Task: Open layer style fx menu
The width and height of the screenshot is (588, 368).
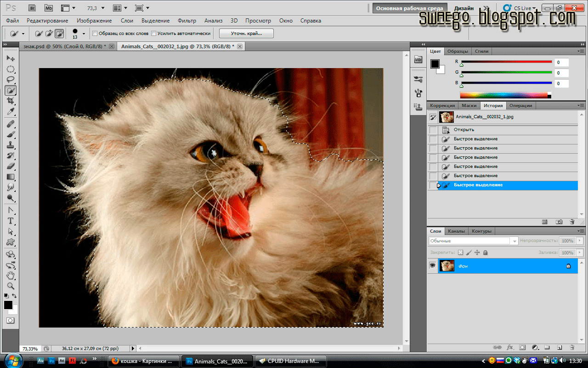Action: (x=510, y=347)
